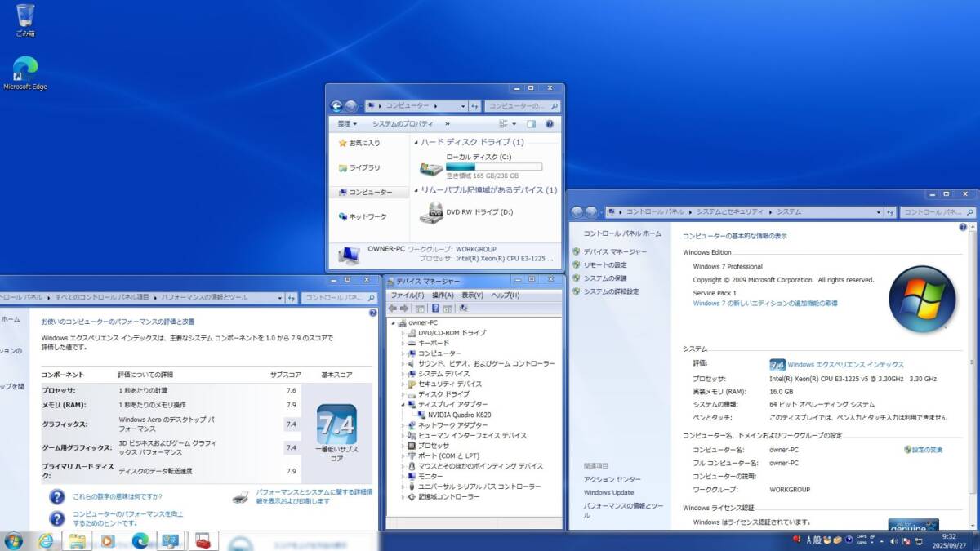Click the Windows エクスペリエンス インデックス link
This screenshot has width=980, height=551.
tap(845, 365)
